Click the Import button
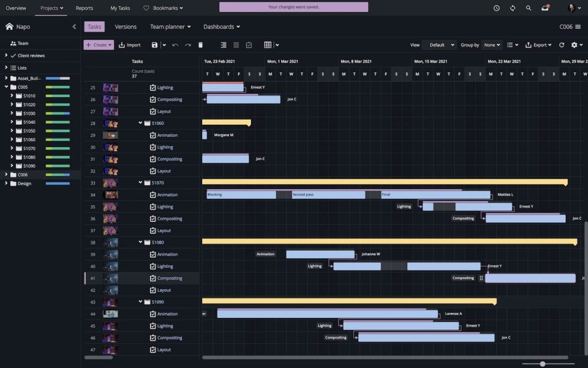The width and height of the screenshot is (588, 368). click(x=130, y=45)
